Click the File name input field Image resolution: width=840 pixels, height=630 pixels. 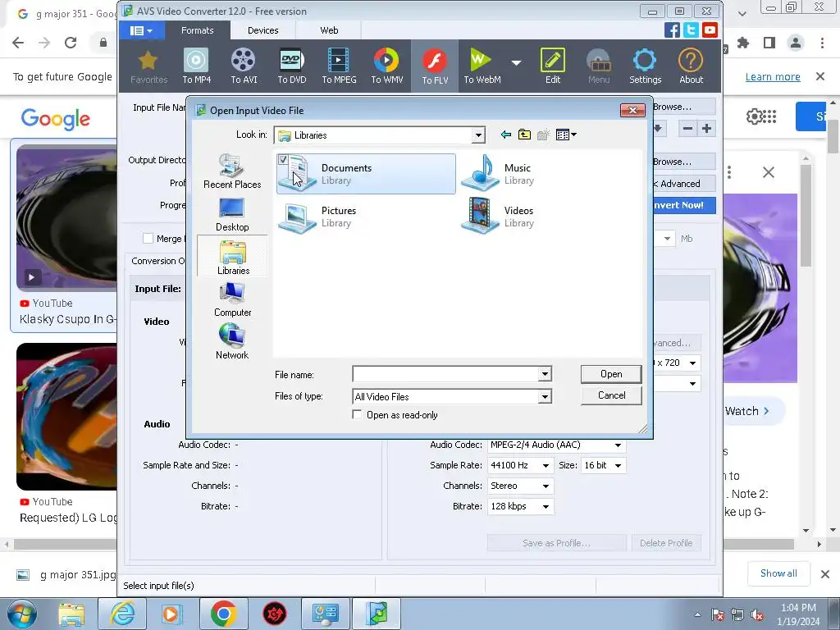[x=445, y=374]
